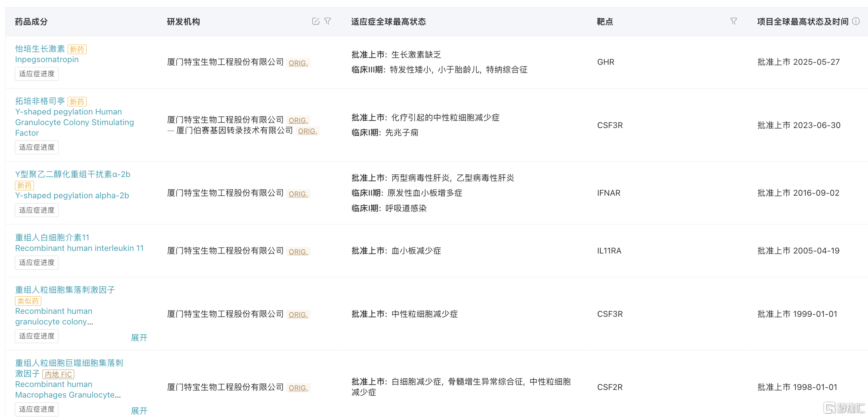Click 适应症进度 button under Inpegsomatropin
The width and height of the screenshot is (868, 417).
click(x=37, y=74)
